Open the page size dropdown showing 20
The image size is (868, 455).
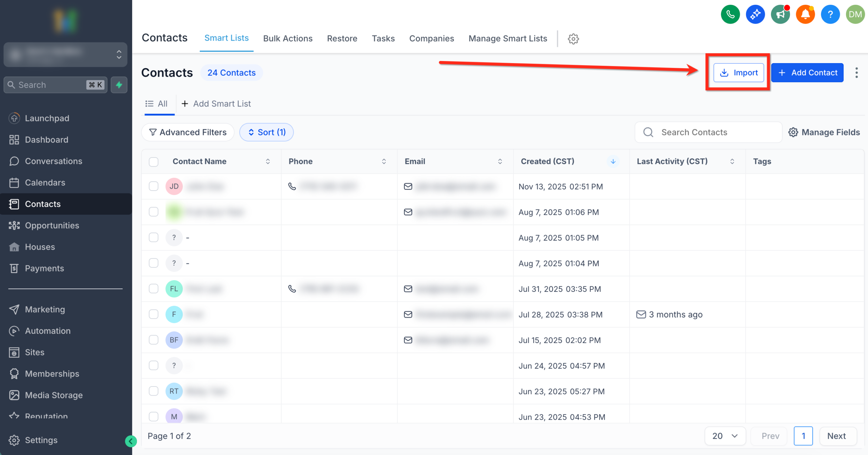[x=725, y=436]
